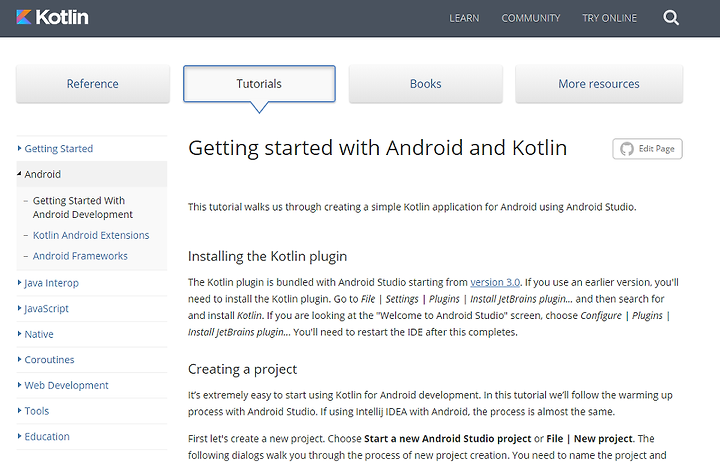Open the COMMUNITY menu item
The image size is (720, 465).
tap(531, 18)
